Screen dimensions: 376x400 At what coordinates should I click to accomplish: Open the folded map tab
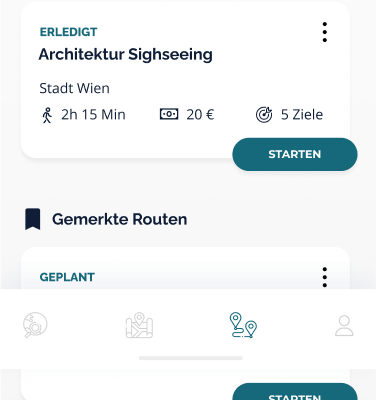pos(139,325)
